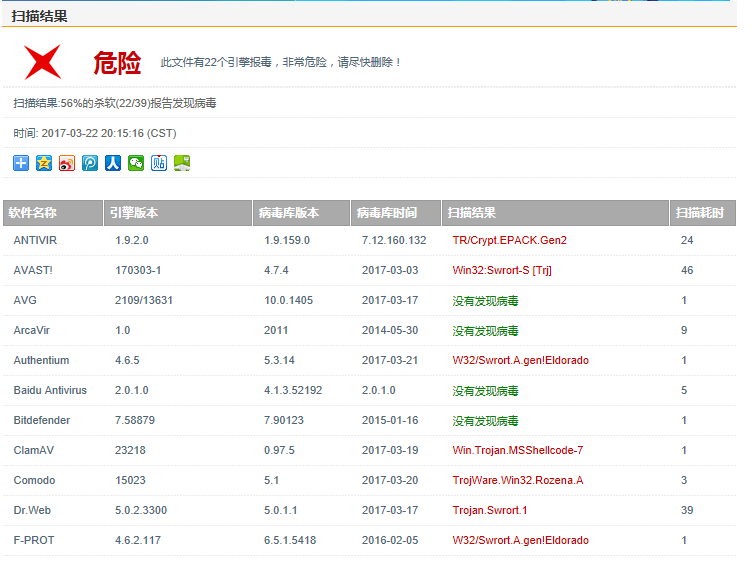Click virus database version 6.5.1.5418
This screenshot has height=561, width=752.
click(x=290, y=540)
